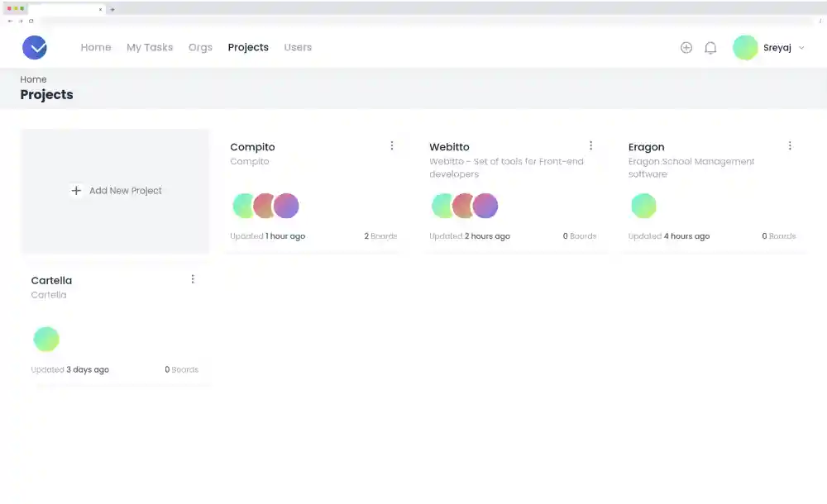Open the Users tab
Screen dimensions: 827x504
[x=298, y=47]
